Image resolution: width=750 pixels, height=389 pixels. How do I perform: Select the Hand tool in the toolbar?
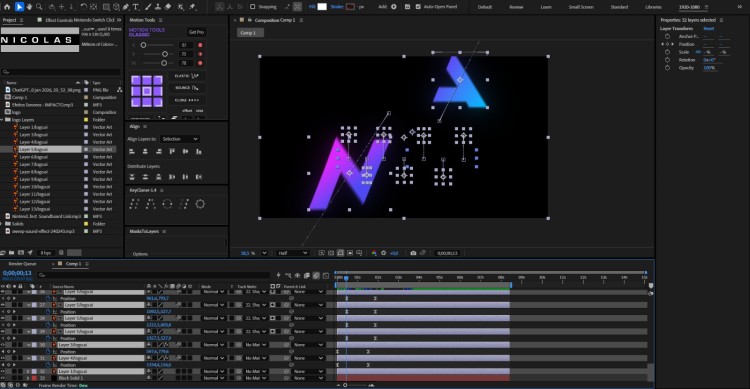click(29, 7)
